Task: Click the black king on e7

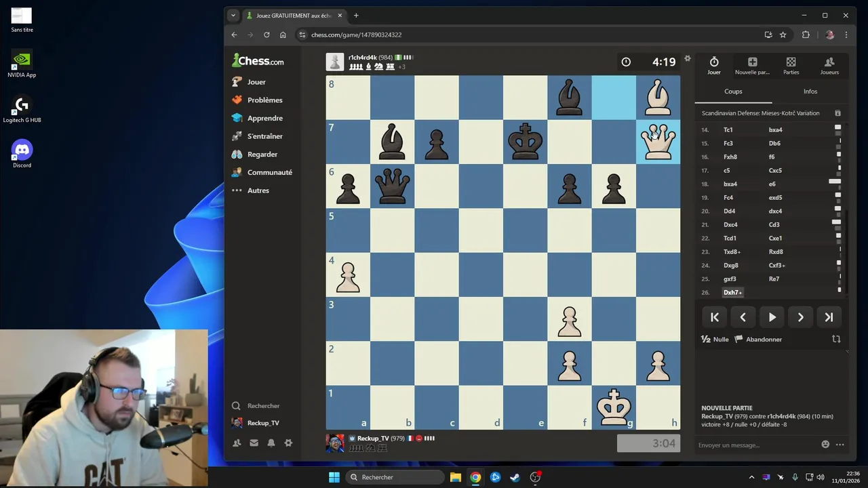Action: click(525, 142)
